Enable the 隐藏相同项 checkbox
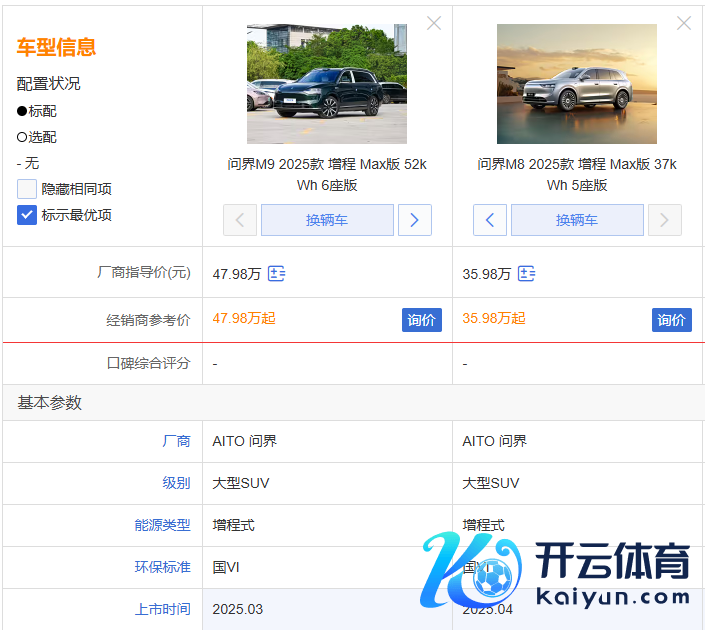Screen dimensions: 705x630 [x=27, y=189]
